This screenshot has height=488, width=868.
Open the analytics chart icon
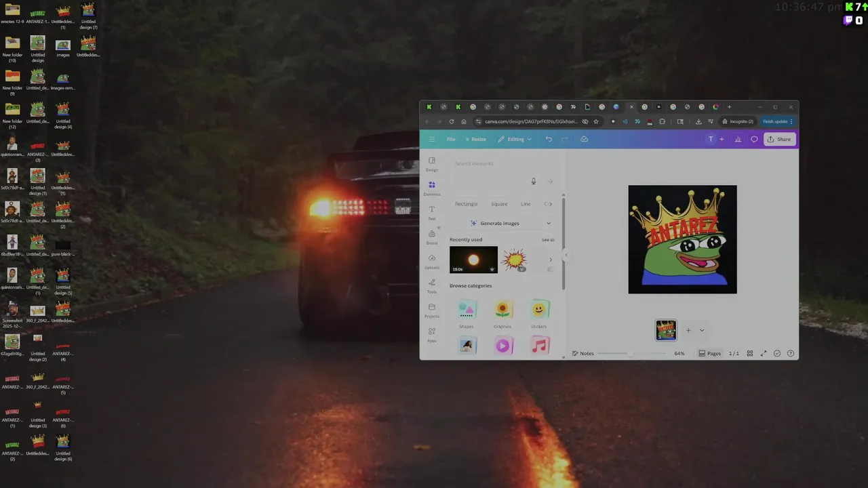click(738, 139)
